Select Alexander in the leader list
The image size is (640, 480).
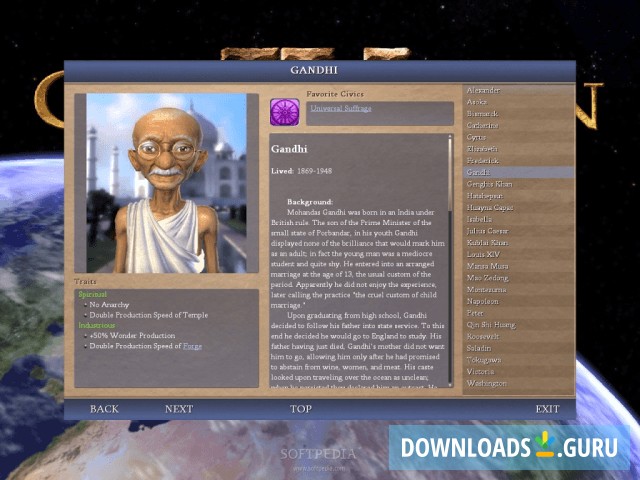[x=518, y=90]
